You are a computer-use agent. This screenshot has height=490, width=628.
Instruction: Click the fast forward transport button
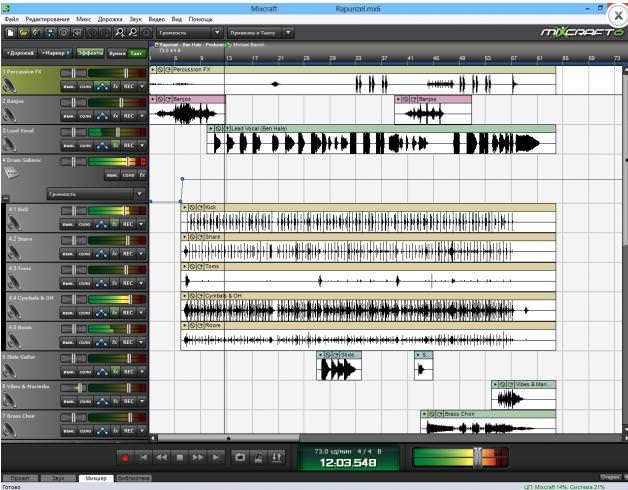(198, 457)
